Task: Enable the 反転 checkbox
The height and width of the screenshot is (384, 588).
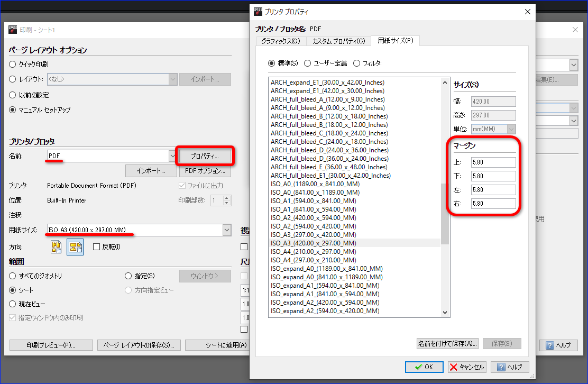Action: [96, 247]
